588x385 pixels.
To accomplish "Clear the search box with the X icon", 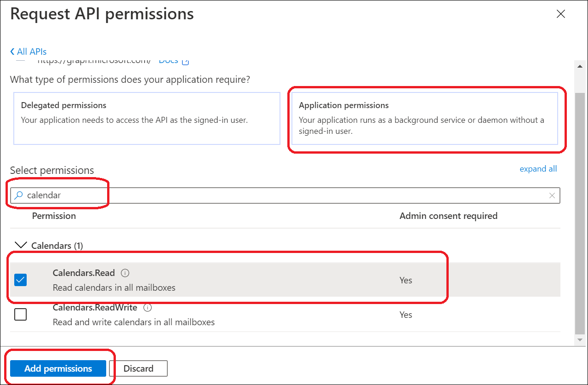I will click(552, 195).
